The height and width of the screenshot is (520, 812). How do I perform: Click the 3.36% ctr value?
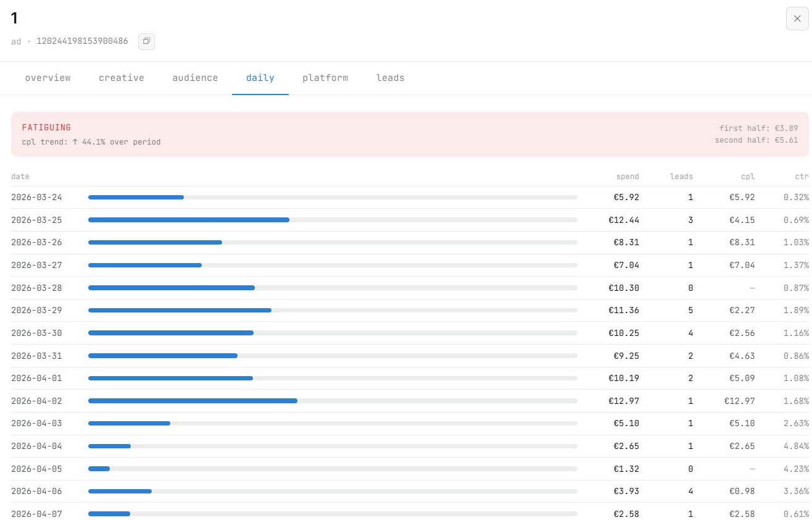coord(796,491)
